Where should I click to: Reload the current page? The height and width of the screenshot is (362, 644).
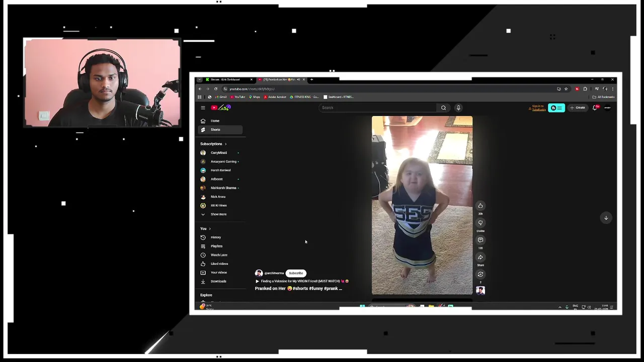[216, 89]
